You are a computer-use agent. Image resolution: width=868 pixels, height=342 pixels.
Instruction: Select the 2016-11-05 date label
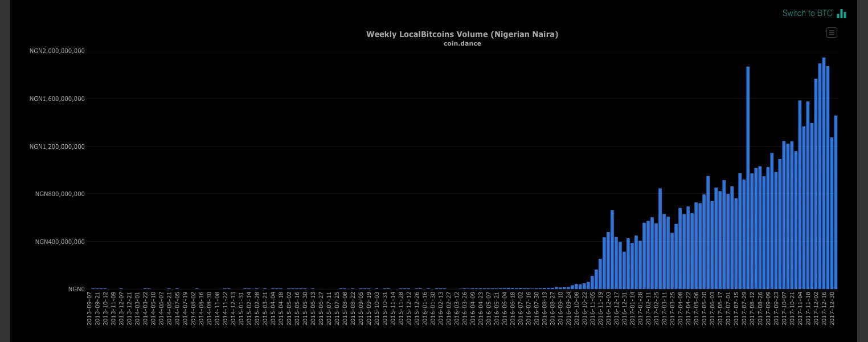click(592, 308)
